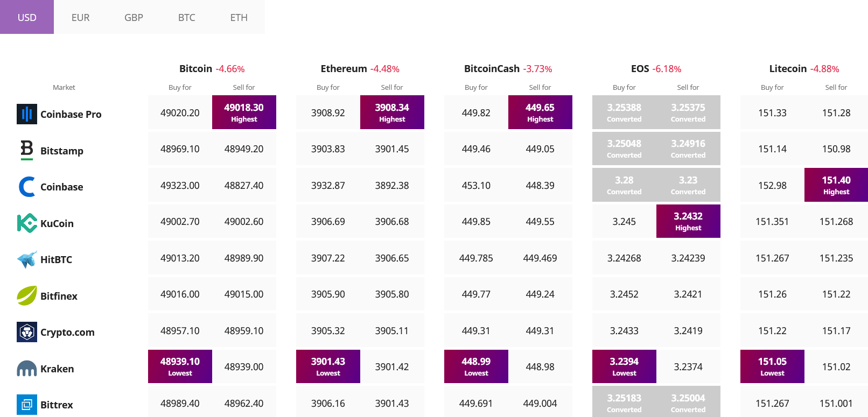The width and height of the screenshot is (868, 417).
Task: Open the Coinbase Pro market name
Action: coord(71,114)
